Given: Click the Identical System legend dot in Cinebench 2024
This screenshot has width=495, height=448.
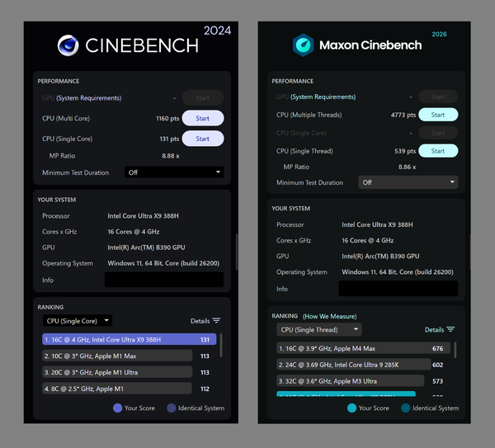Looking at the screenshot, I should click(171, 408).
